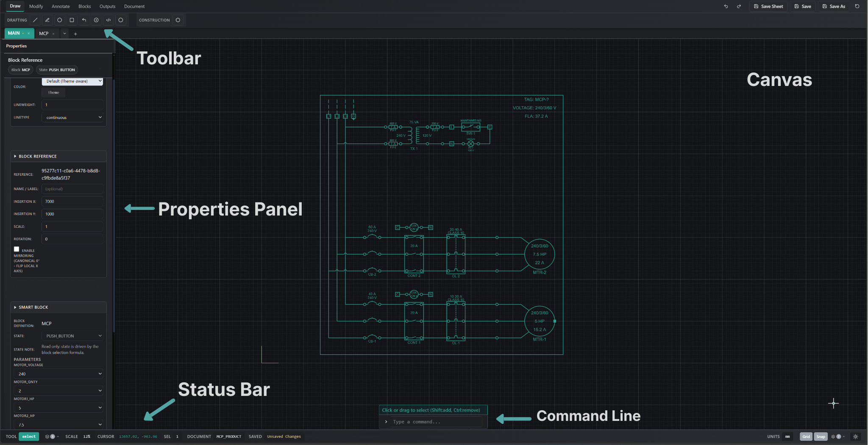Click the Save Sheet button
The width and height of the screenshot is (868, 445).
(768, 6)
